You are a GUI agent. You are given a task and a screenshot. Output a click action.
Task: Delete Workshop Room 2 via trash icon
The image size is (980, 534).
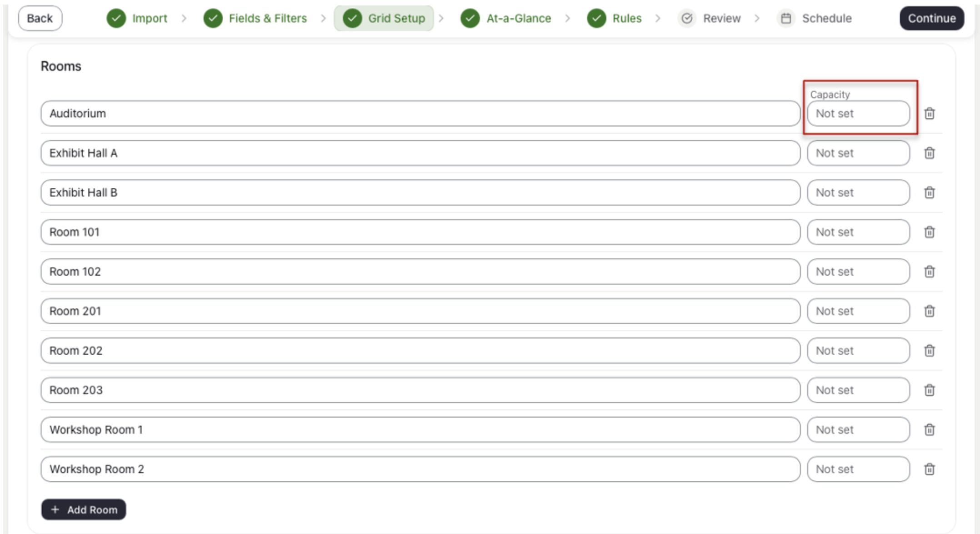pos(930,469)
